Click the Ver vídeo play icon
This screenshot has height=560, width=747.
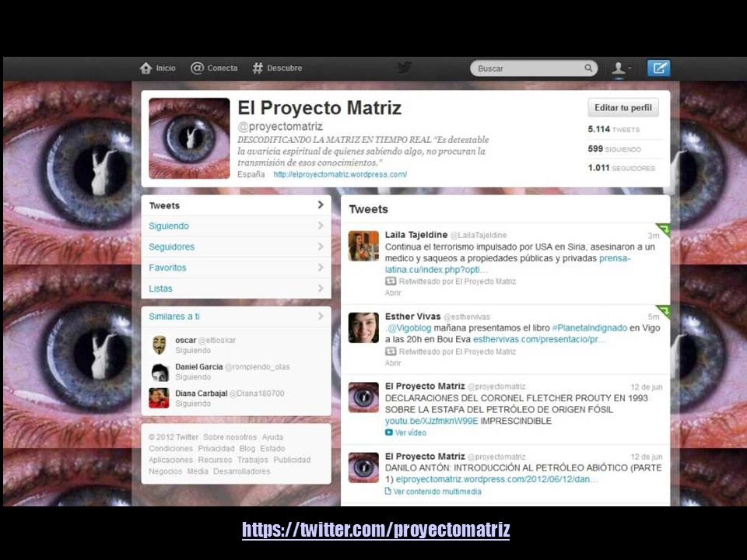click(389, 432)
